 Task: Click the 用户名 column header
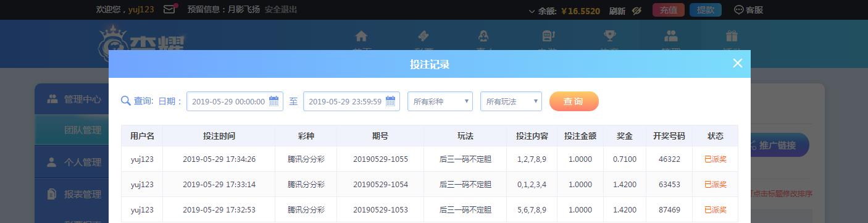[x=142, y=136]
